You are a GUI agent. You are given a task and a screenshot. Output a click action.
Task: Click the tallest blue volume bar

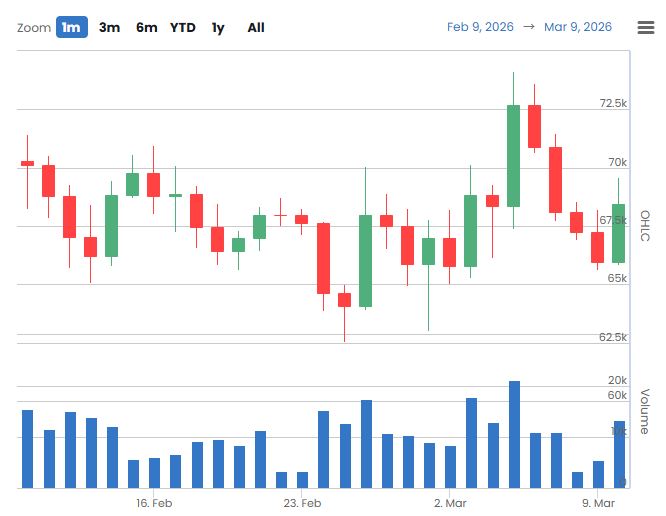tap(514, 435)
